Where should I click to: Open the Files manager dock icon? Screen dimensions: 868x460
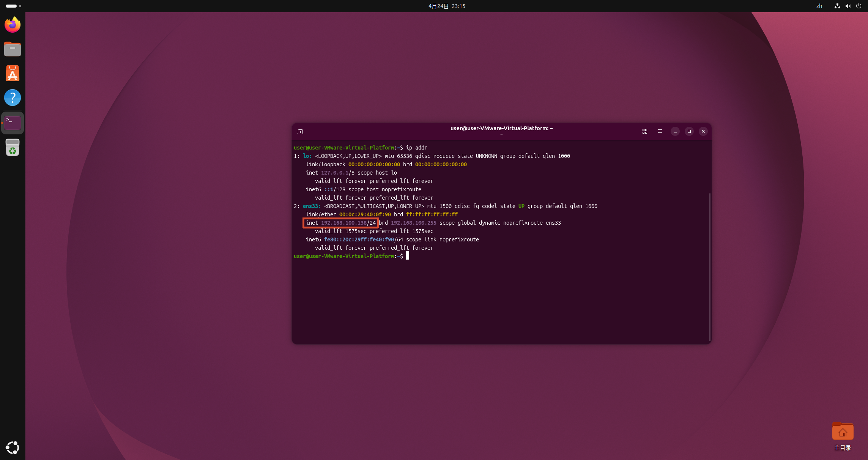click(x=13, y=49)
